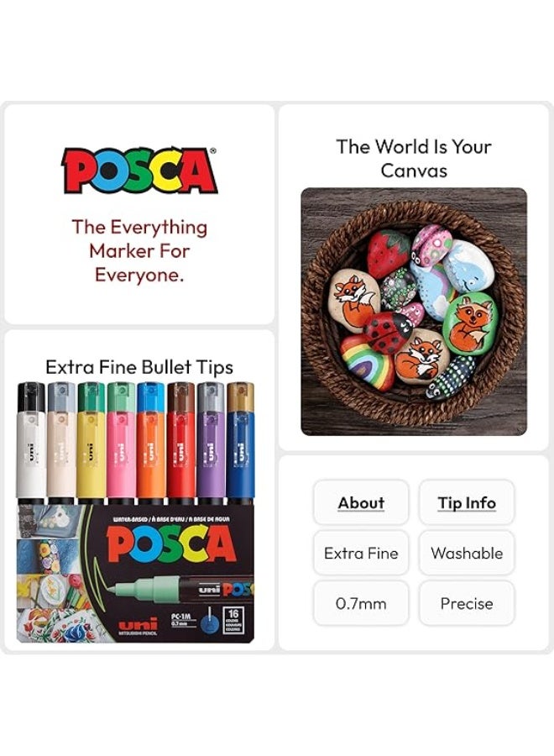Click the POSCA logo on the package
The width and height of the screenshot is (554, 756).
[171, 545]
